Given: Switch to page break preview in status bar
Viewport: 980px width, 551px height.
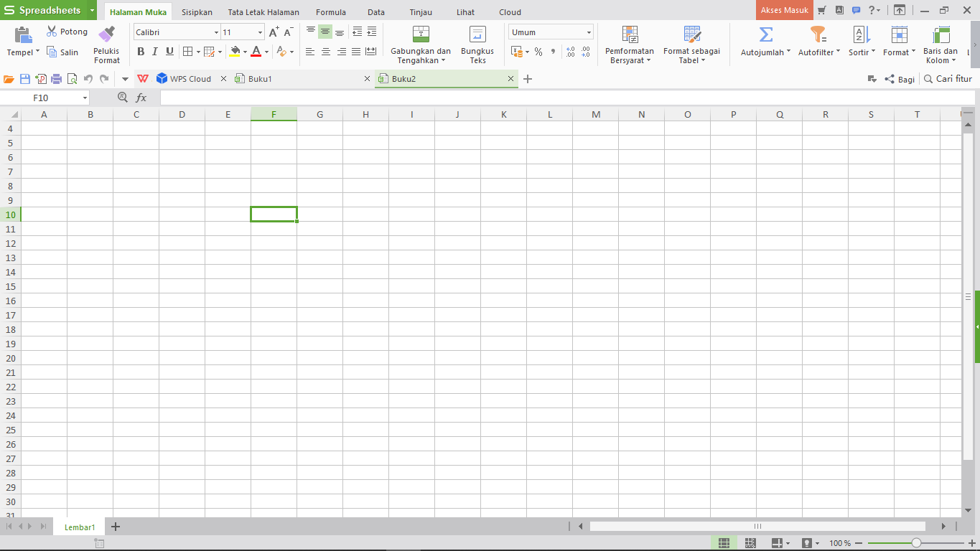Looking at the screenshot, I should (750, 543).
